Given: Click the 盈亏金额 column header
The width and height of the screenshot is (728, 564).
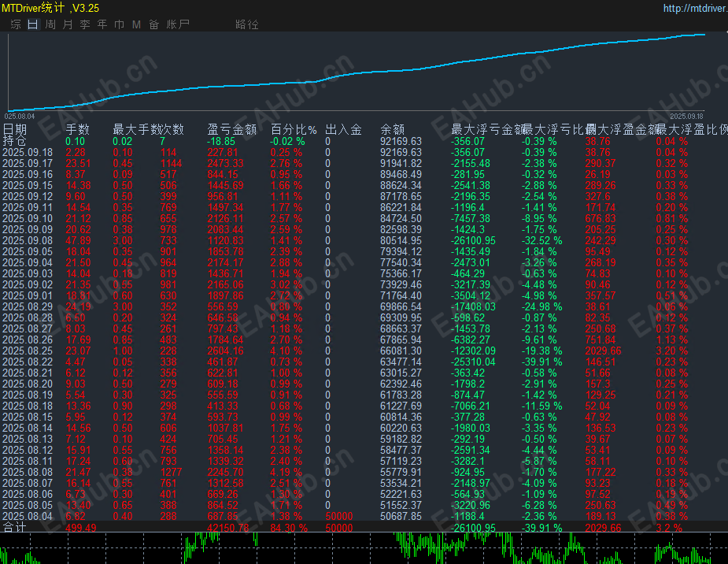Looking at the screenshot, I should (231, 129).
